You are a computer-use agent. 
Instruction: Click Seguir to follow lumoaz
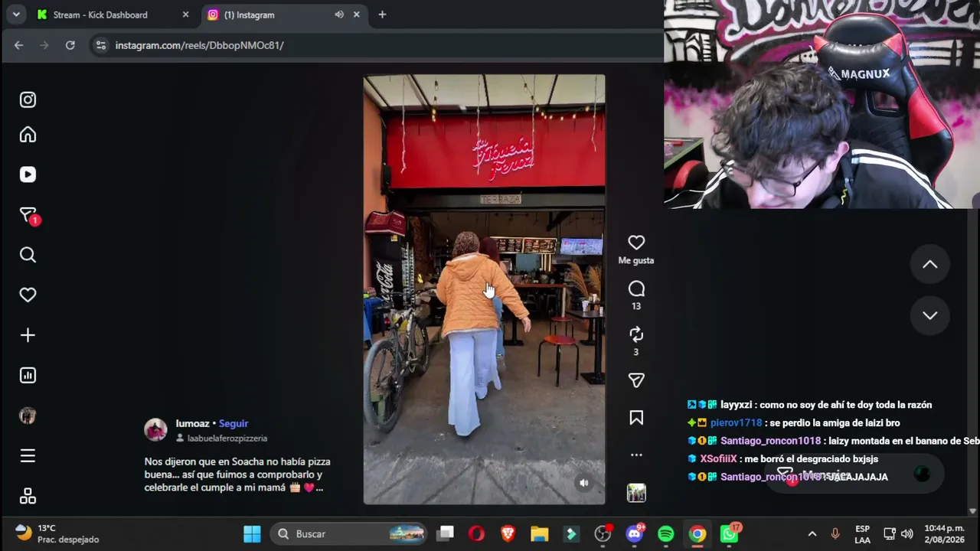click(x=234, y=423)
